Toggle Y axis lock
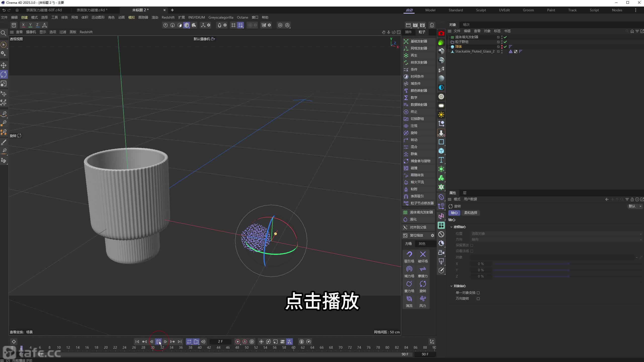The width and height of the screenshot is (644, 362). coord(30,25)
